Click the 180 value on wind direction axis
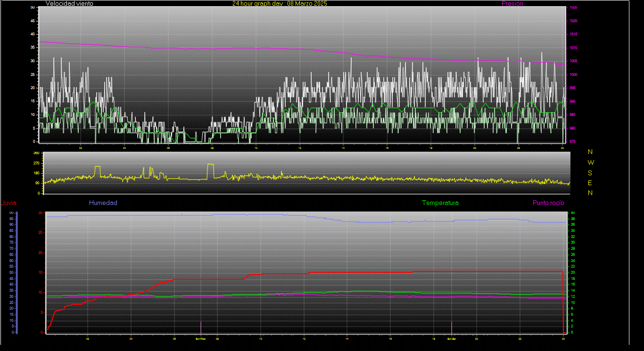The width and height of the screenshot is (644, 351). click(36, 173)
